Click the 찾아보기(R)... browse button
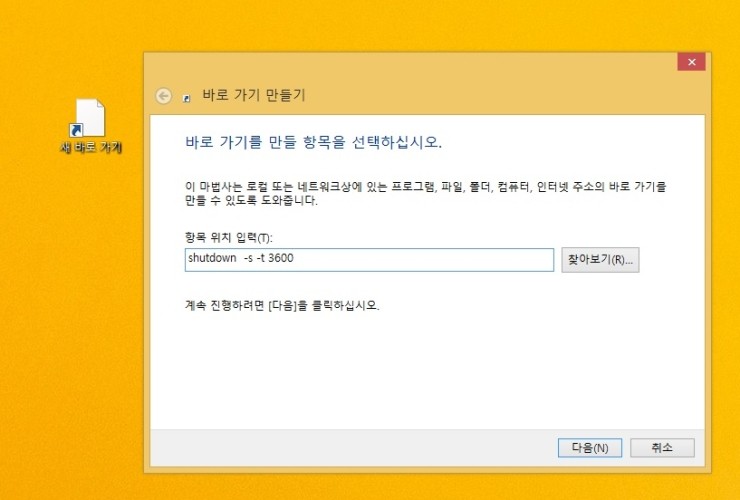Image resolution: width=740 pixels, height=500 pixels. (x=600, y=260)
